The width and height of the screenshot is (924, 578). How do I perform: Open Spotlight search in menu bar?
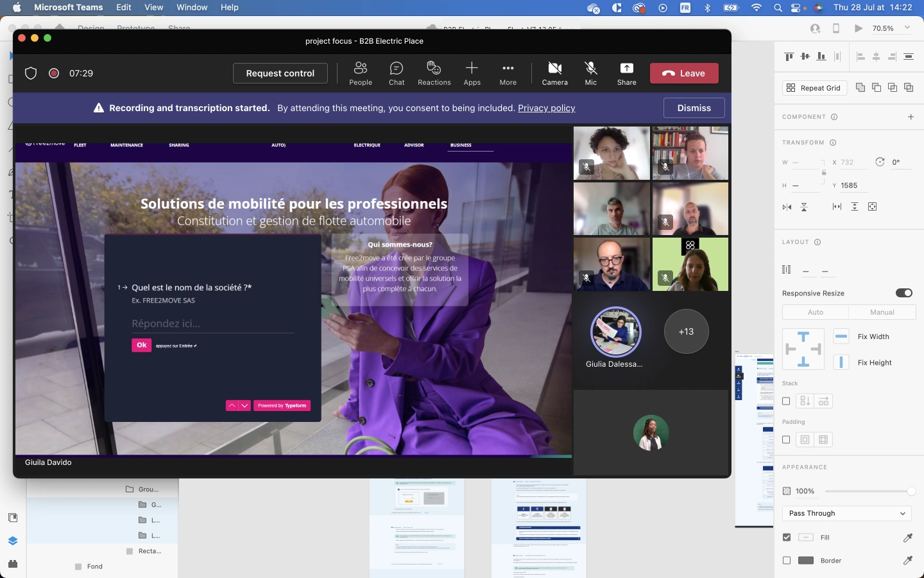coord(778,8)
